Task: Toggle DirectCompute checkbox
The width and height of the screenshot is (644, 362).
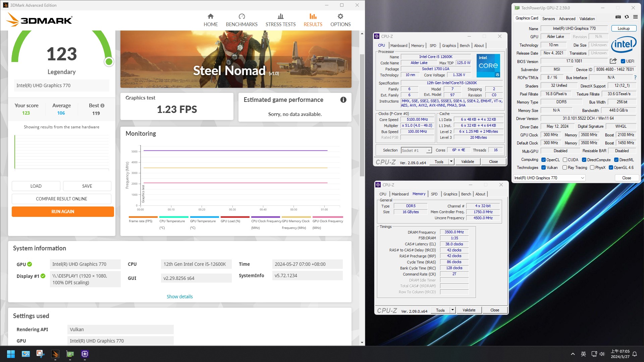Action: pyautogui.click(x=584, y=160)
